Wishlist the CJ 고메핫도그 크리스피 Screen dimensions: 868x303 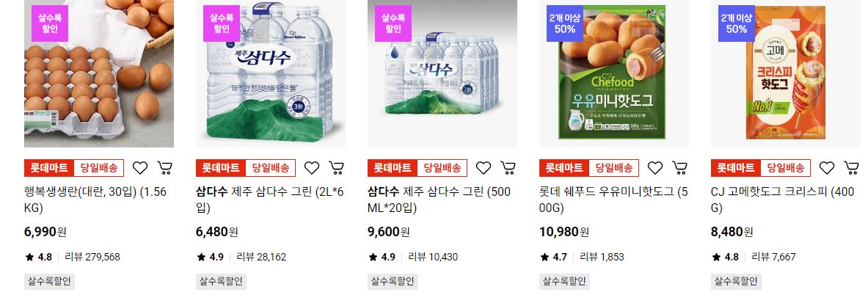coord(826,168)
